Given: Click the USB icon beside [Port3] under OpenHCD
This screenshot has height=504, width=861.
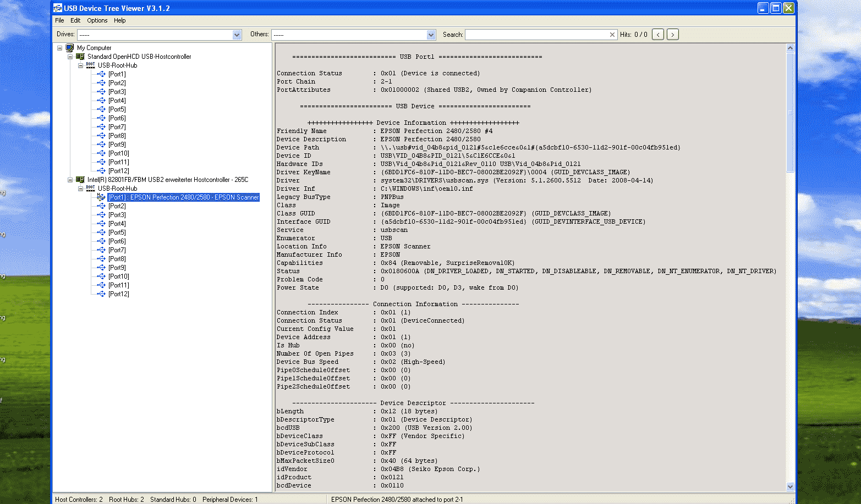Looking at the screenshot, I should [101, 92].
